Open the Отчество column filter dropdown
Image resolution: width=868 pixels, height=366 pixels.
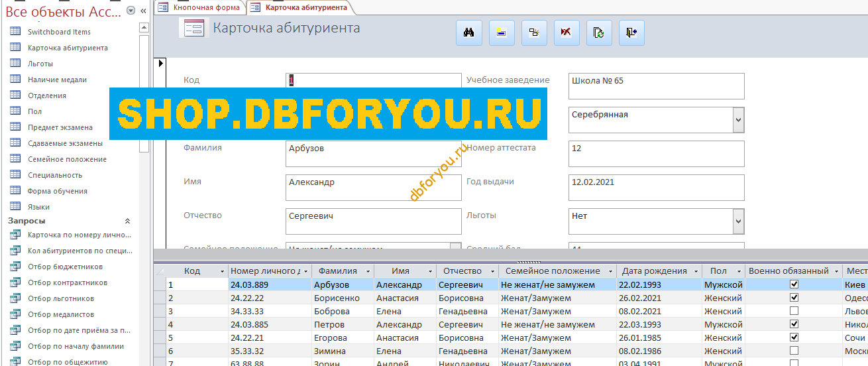[492, 271]
